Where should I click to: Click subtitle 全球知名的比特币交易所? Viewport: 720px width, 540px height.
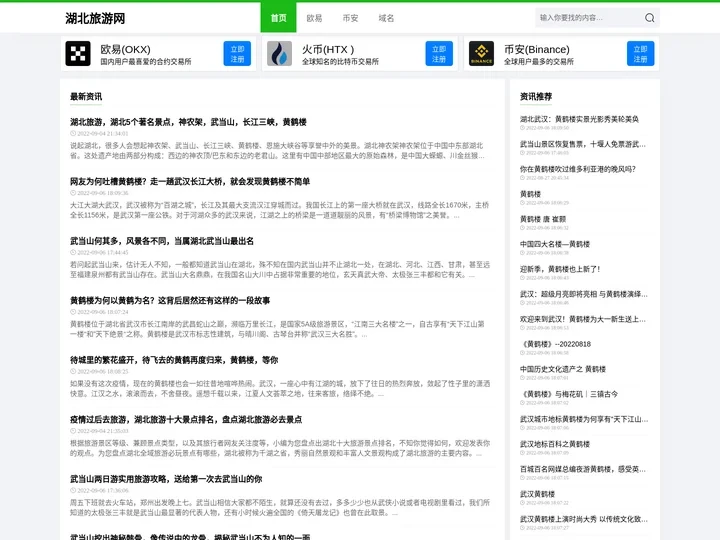[x=340, y=62]
